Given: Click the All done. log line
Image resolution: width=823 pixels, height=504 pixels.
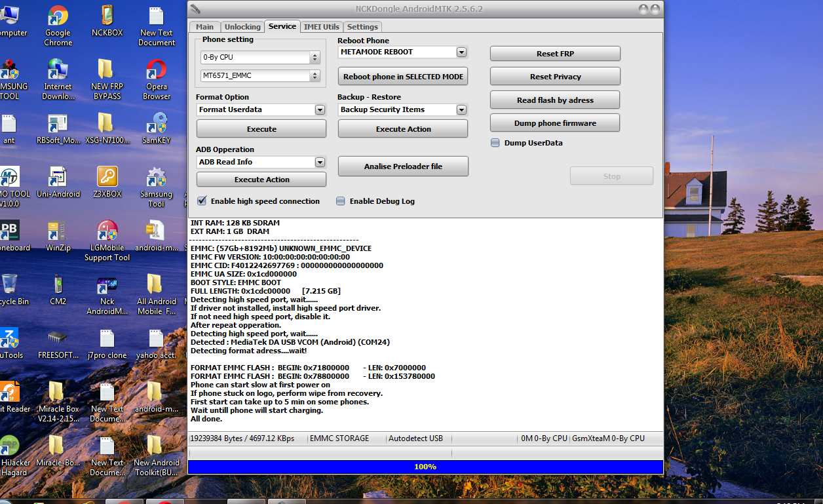Looking at the screenshot, I should tap(206, 419).
